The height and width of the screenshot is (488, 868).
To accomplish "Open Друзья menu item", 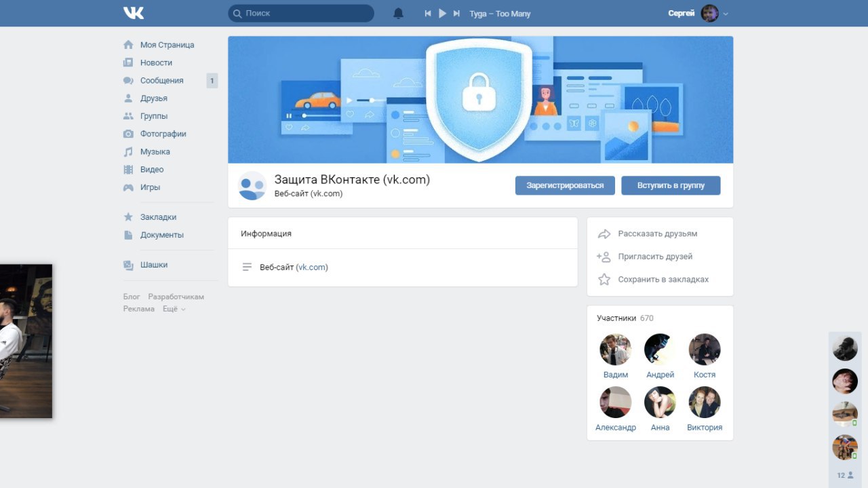I will pos(154,98).
